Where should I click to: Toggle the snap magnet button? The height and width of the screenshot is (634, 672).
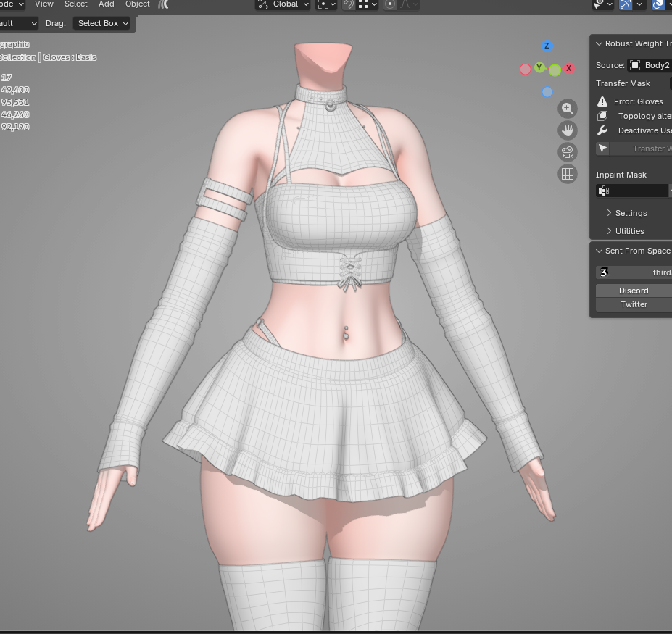click(349, 5)
